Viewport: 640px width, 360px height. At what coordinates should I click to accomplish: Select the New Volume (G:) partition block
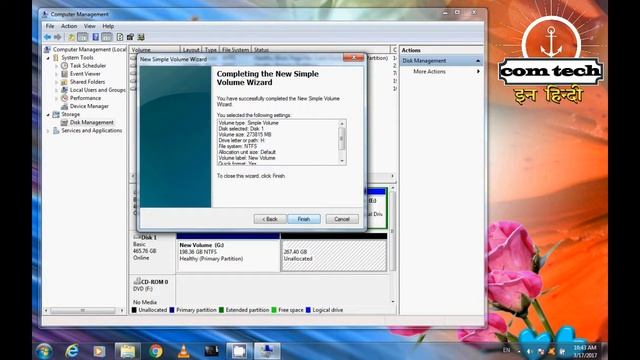coord(228,252)
